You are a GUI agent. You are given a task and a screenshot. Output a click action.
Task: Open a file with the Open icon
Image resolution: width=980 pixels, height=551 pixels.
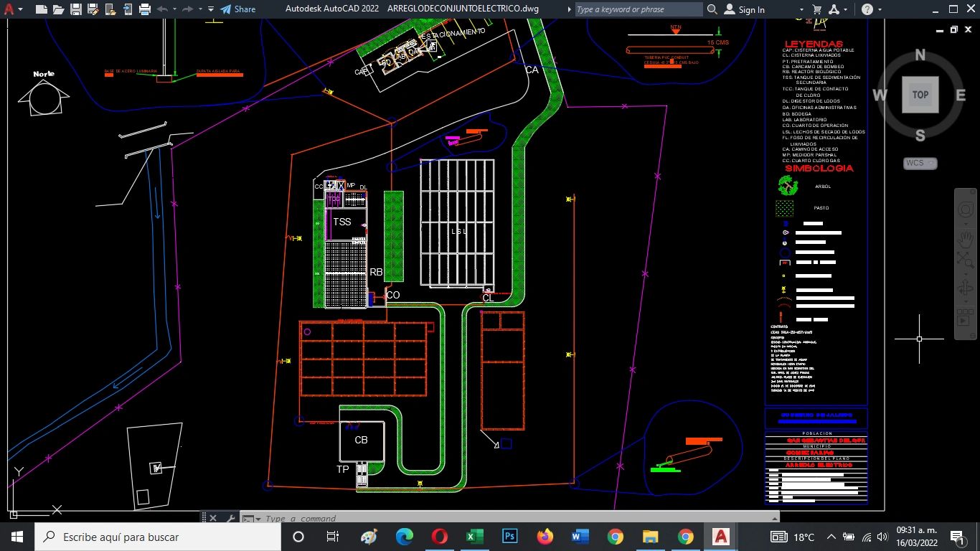[x=59, y=9]
